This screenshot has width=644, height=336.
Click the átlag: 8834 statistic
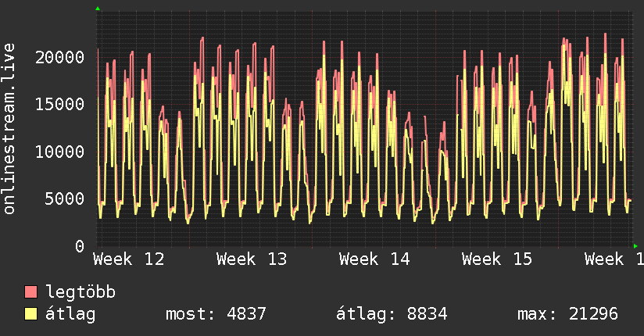(x=392, y=314)
